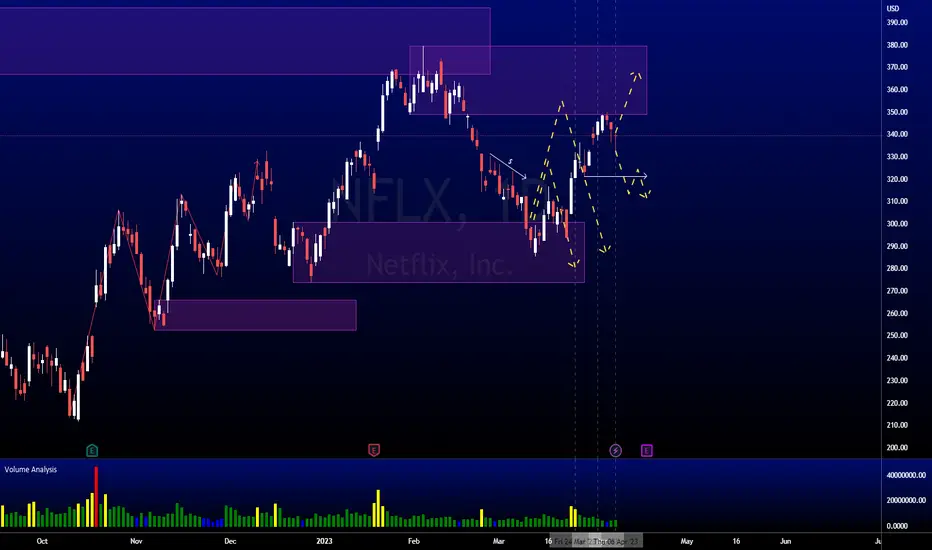Open the red earnings E marker

(x=373, y=450)
